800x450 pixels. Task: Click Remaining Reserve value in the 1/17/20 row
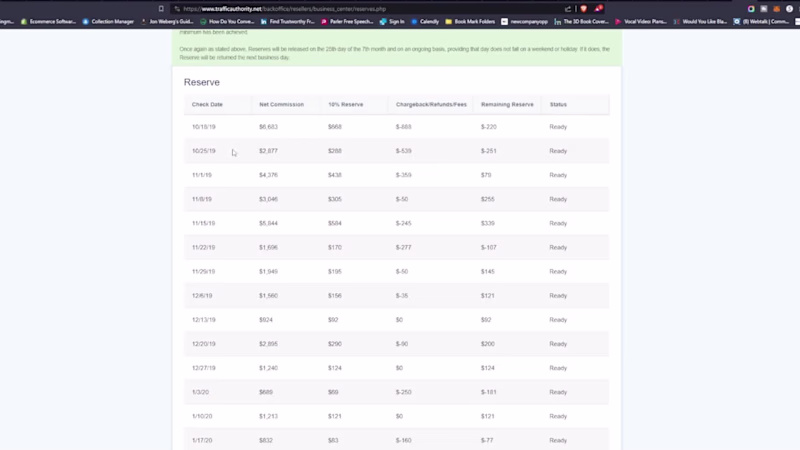(487, 440)
